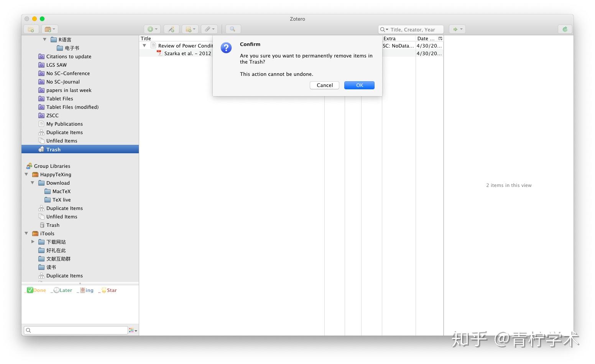This screenshot has height=364, width=595.
Task: Click the ZSCC saved search icon
Action: (x=41, y=115)
